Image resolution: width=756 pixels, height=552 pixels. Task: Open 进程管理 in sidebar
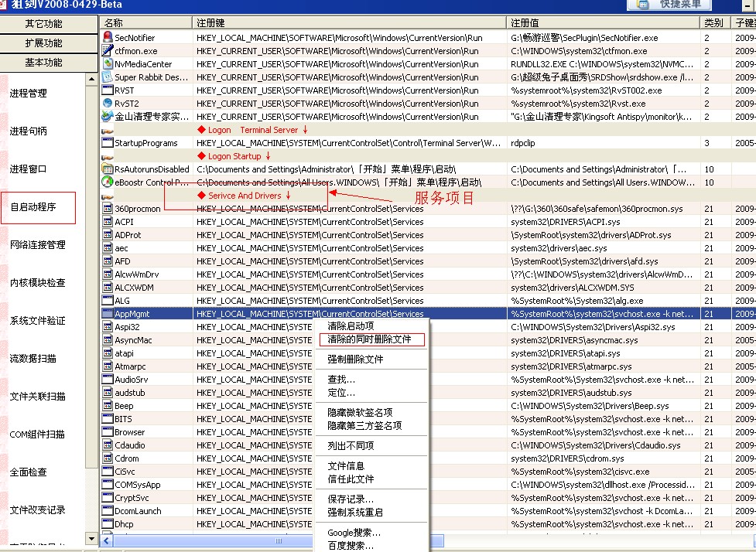pos(28,94)
